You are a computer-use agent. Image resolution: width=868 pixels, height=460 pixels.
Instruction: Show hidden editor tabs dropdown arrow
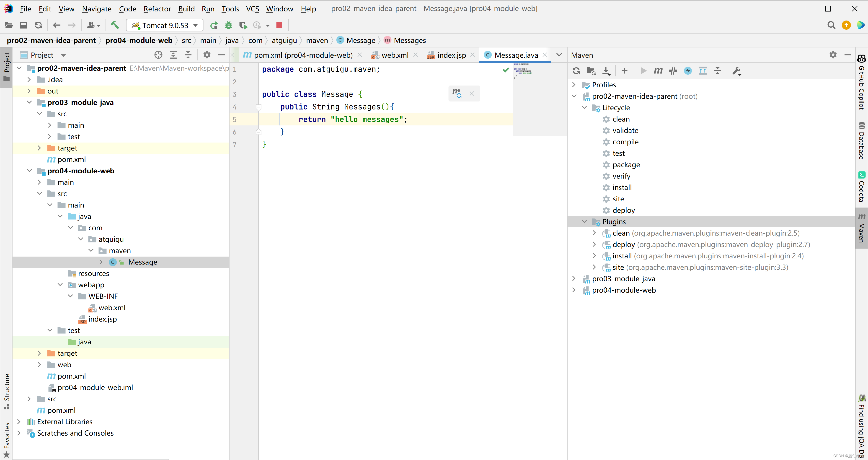[x=559, y=55]
